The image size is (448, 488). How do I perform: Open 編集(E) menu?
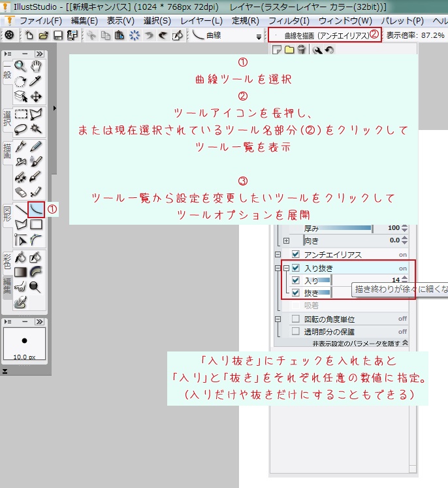pos(84,21)
